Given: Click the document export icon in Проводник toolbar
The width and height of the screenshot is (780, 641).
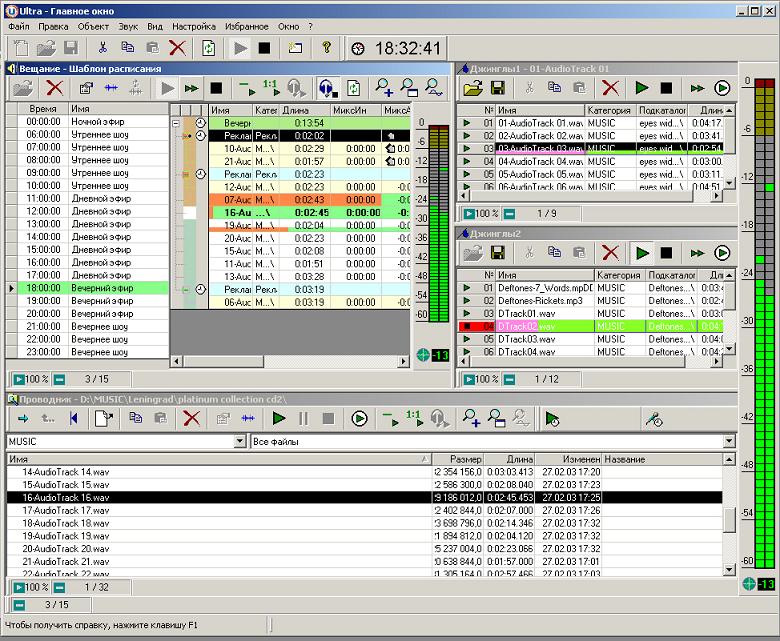Looking at the screenshot, I should click(103, 418).
